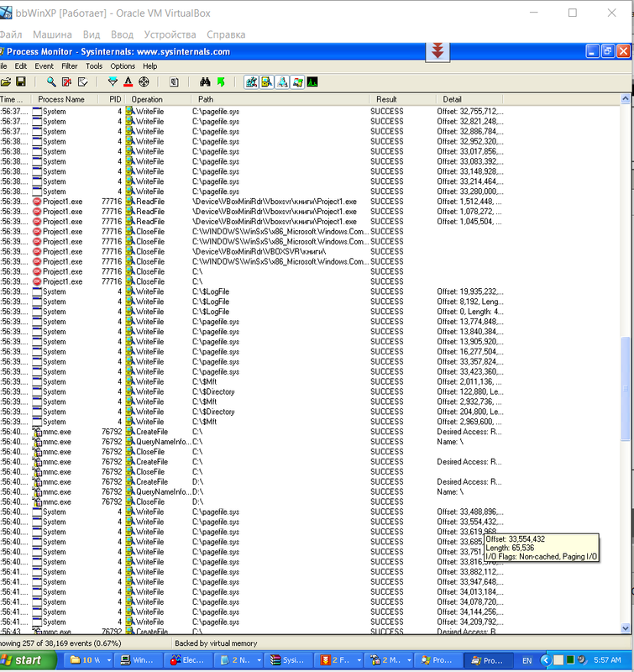Open the Process Monitor Help menu
Viewport: 634px width, 672px height.
tap(150, 66)
